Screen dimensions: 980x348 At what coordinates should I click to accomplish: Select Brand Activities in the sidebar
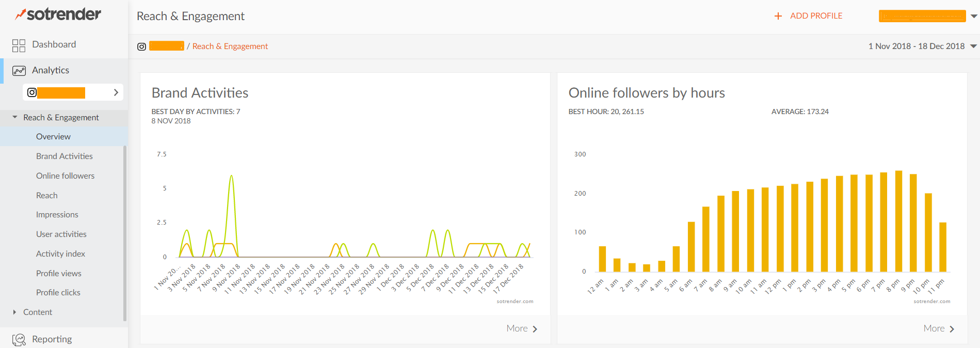pos(65,156)
